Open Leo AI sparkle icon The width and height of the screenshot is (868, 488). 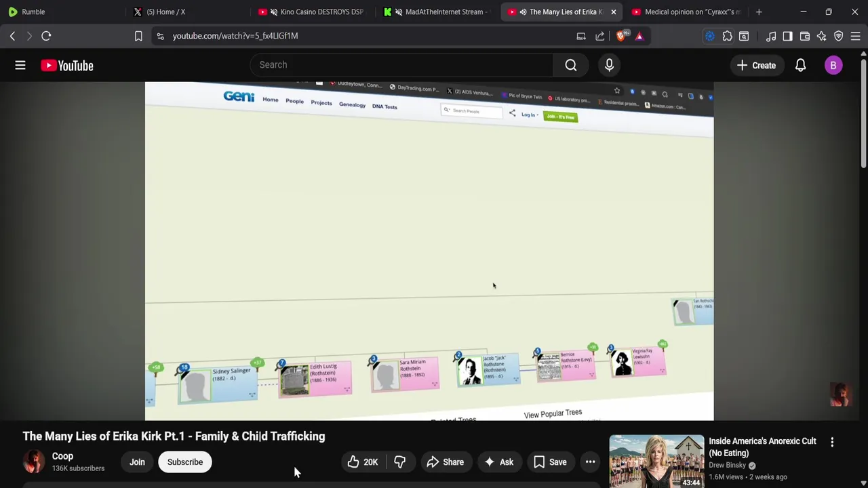click(822, 36)
